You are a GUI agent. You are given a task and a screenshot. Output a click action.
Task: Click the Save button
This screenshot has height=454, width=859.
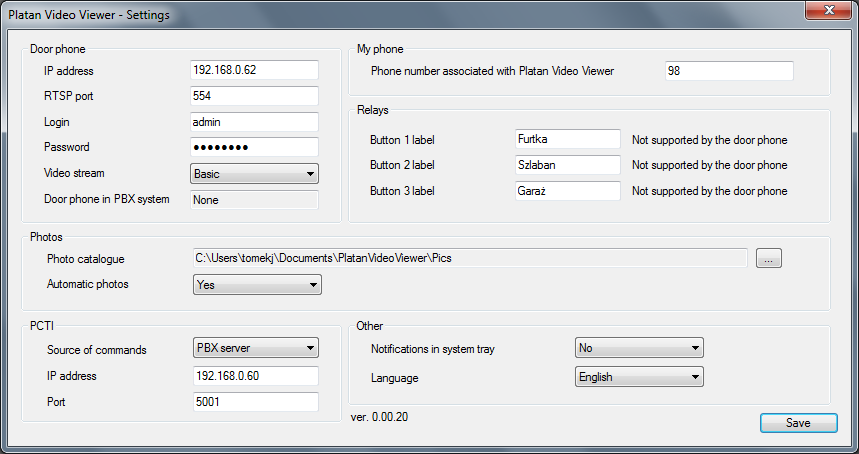click(799, 423)
